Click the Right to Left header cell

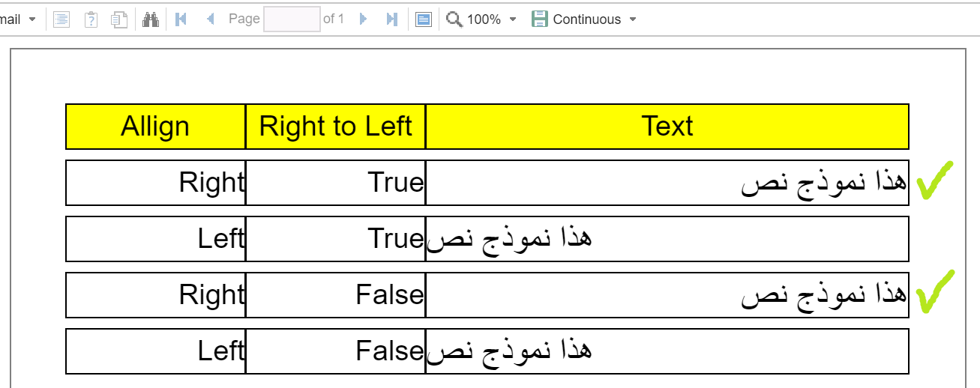tap(335, 127)
